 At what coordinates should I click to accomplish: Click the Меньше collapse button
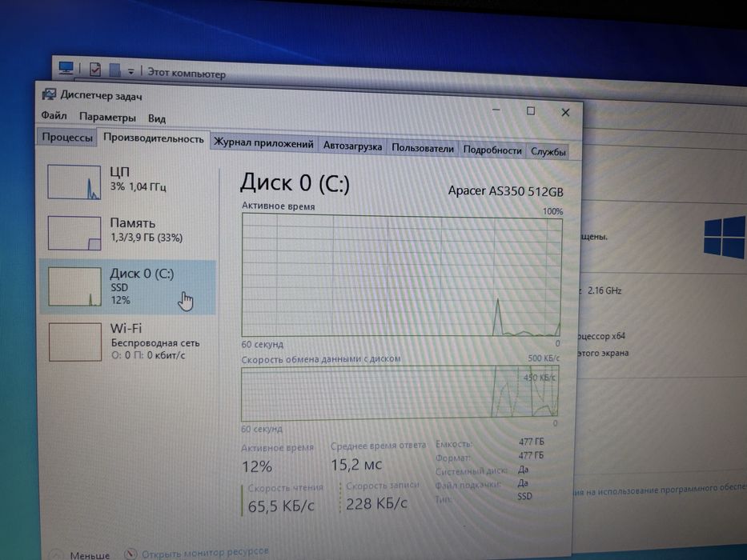(x=90, y=555)
